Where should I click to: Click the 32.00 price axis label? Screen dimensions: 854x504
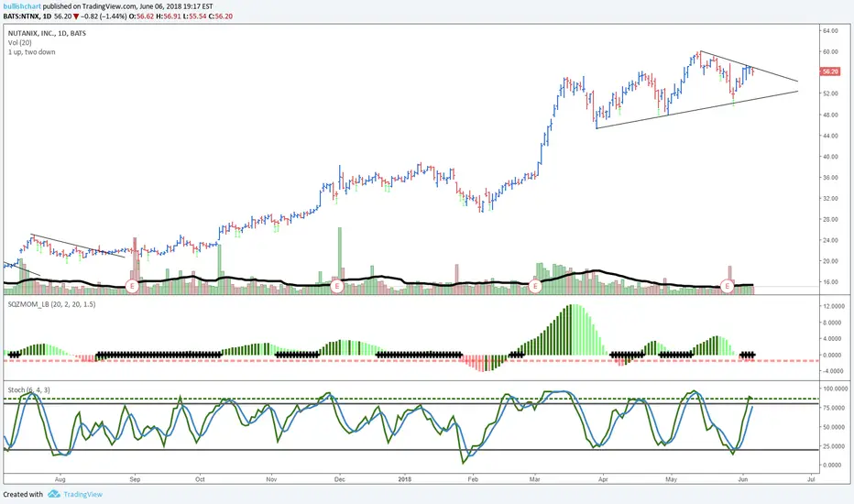[830, 198]
